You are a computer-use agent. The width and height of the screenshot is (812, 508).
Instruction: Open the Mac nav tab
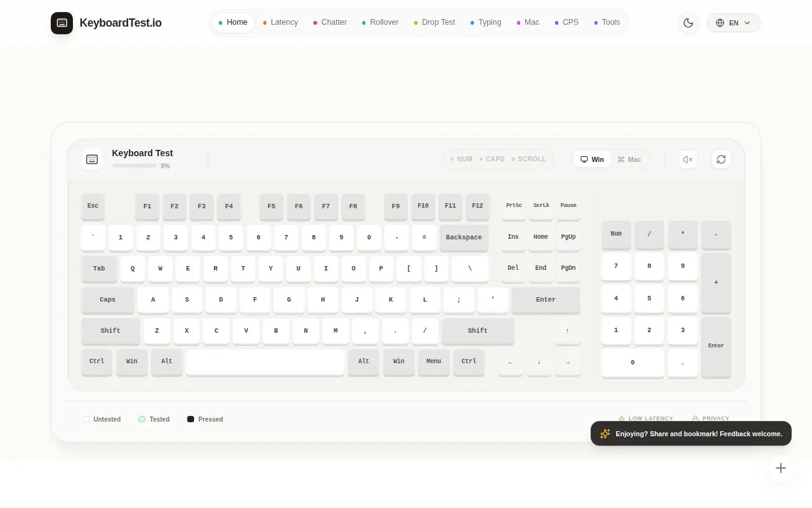pyautogui.click(x=528, y=22)
